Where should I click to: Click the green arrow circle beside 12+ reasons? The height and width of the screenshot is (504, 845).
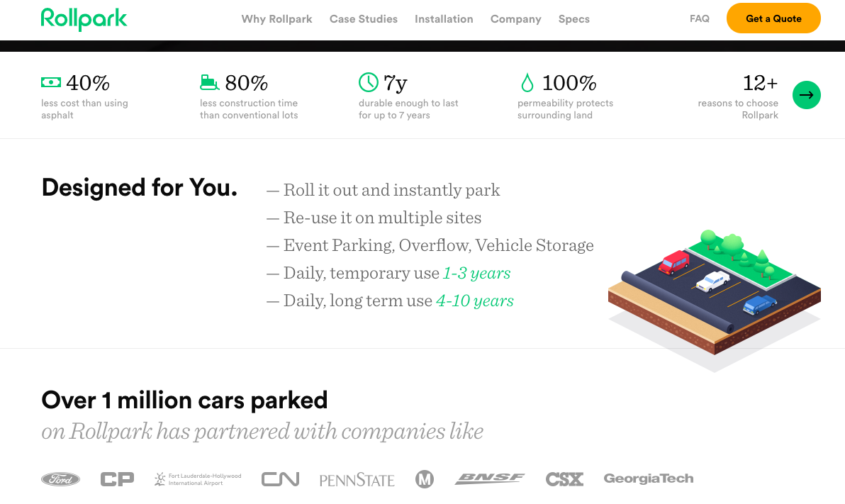click(807, 94)
